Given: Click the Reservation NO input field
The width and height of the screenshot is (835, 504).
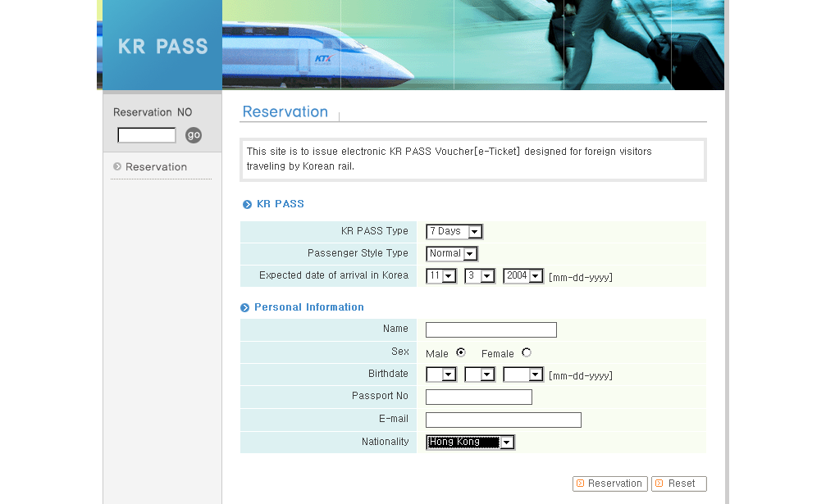Looking at the screenshot, I should click(x=147, y=135).
